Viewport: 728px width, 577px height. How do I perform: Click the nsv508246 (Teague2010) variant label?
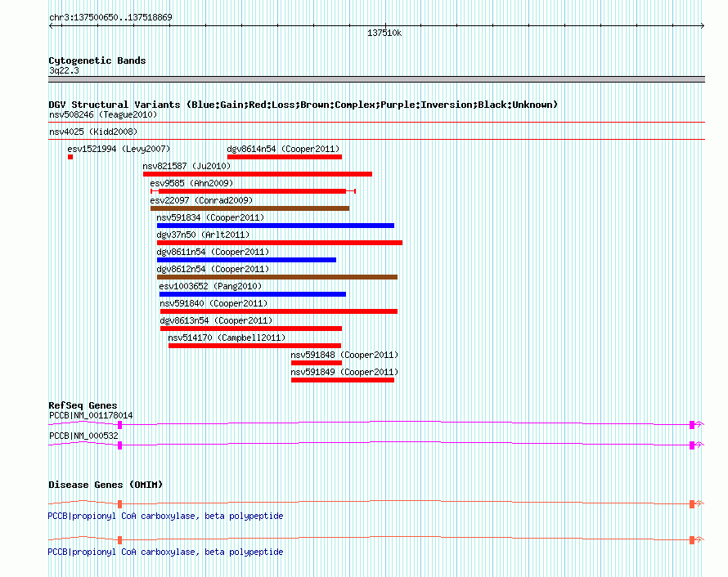click(x=103, y=114)
